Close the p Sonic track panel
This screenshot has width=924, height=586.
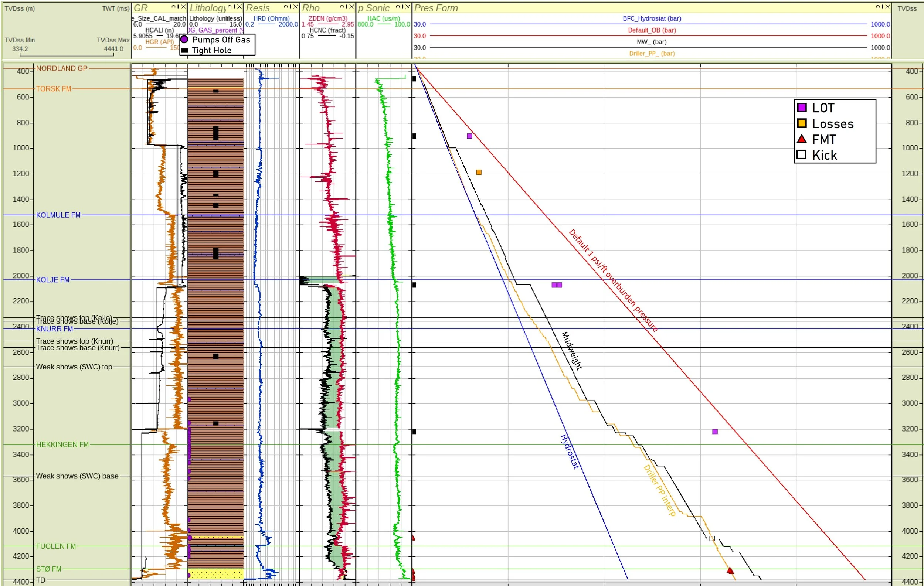point(408,7)
